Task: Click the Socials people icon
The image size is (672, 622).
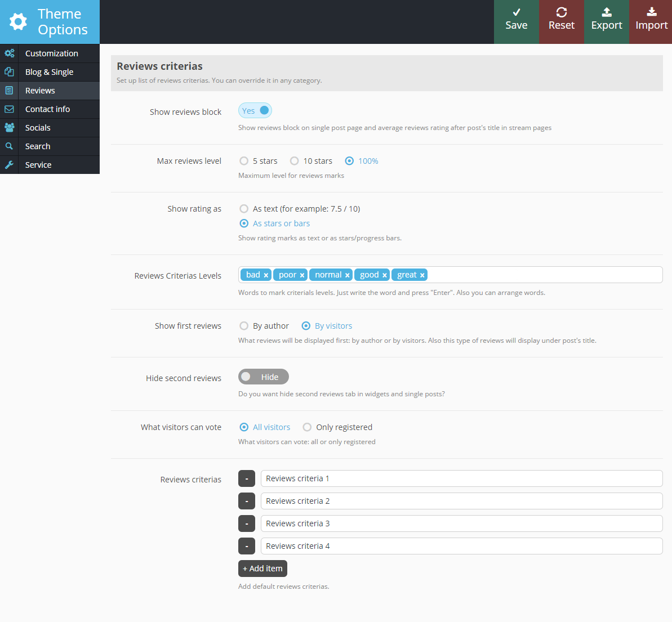Action: pyautogui.click(x=9, y=128)
